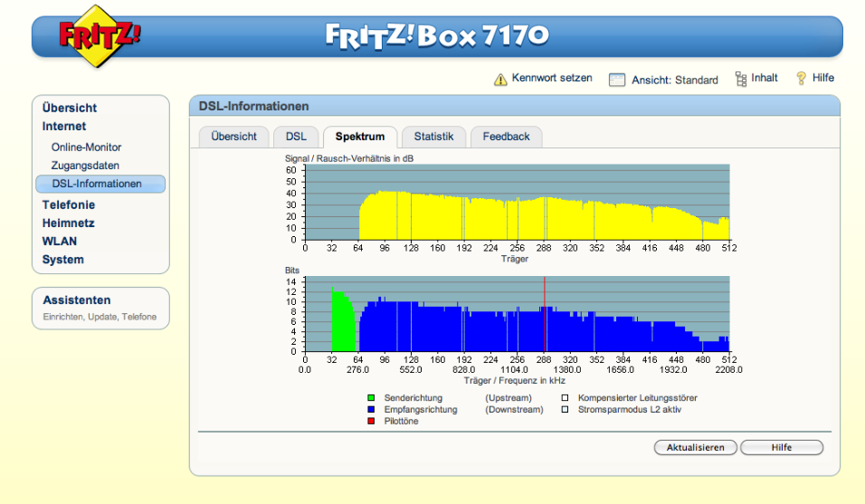Switch to the DSL tab
865x504 pixels.
(296, 137)
